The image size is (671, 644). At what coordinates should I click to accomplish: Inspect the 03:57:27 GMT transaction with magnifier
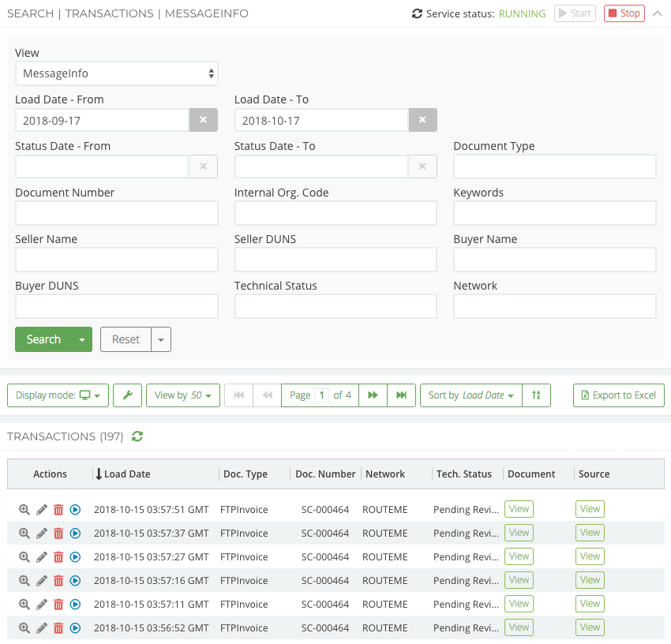tap(24, 557)
